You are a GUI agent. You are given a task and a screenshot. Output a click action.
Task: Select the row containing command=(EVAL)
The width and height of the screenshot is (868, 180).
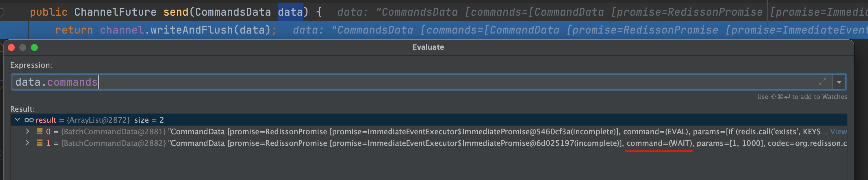[x=429, y=131]
